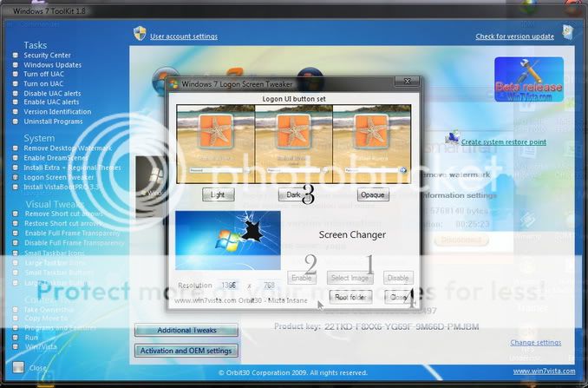Click Restore Short cut arrows
The width and height of the screenshot is (588, 388).
tap(64, 224)
